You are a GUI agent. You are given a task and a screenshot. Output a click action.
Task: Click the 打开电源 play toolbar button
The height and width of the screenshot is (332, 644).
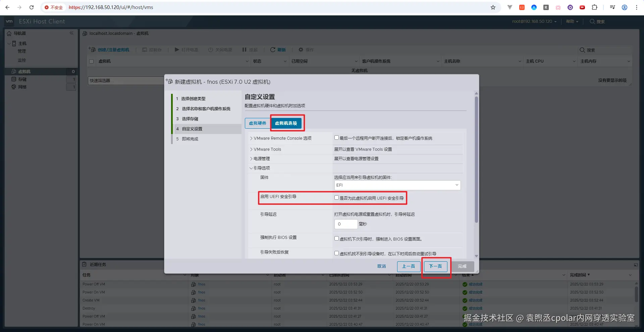click(186, 50)
